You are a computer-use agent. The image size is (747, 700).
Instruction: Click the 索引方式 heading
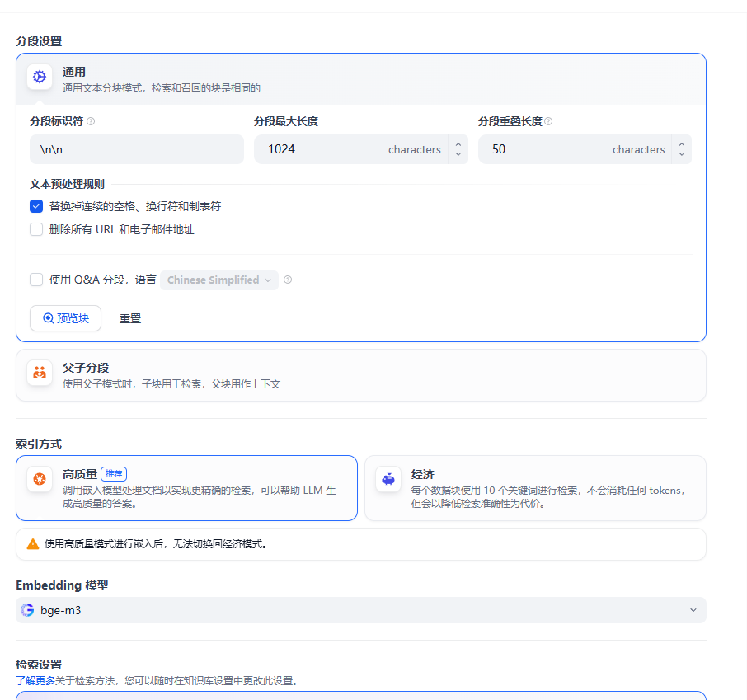(x=39, y=444)
